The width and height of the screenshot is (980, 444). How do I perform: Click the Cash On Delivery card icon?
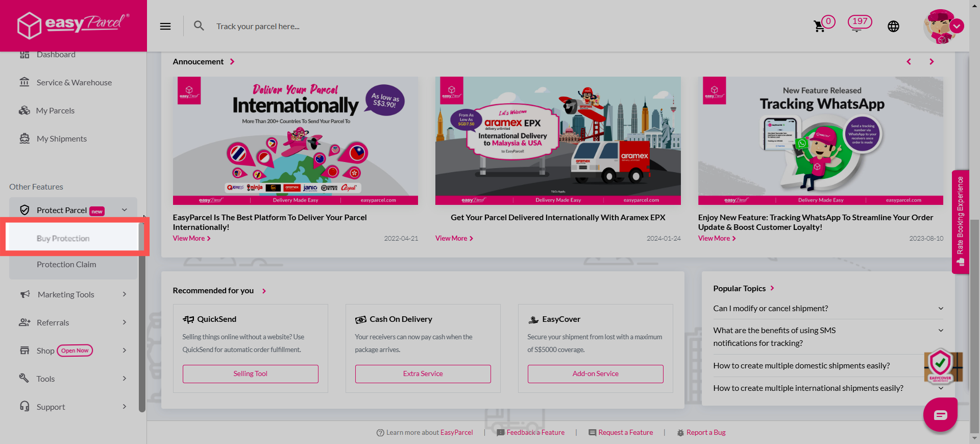click(x=361, y=319)
